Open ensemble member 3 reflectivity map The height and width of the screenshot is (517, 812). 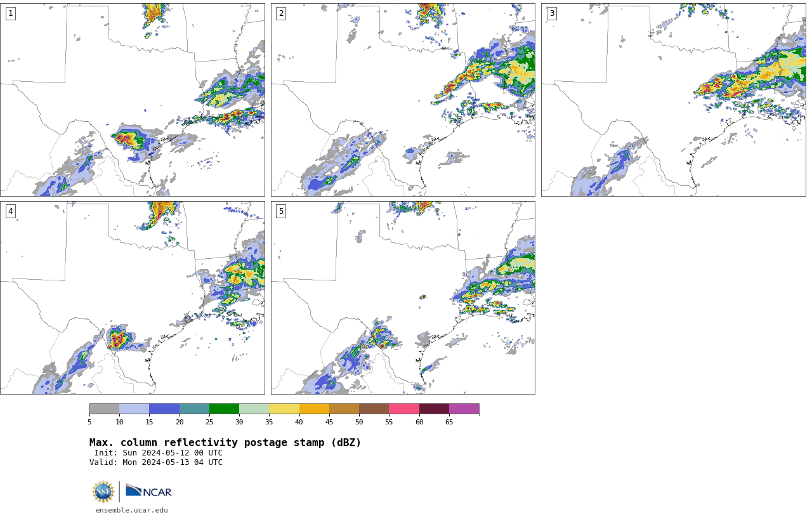(x=673, y=100)
